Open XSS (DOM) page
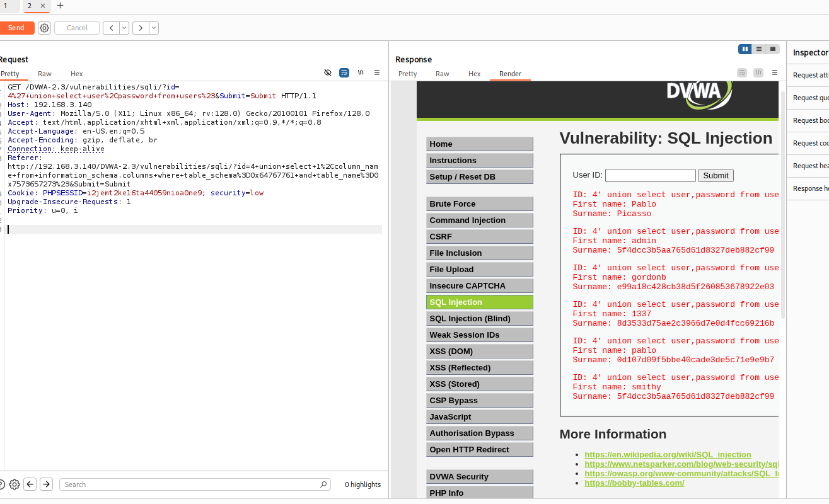 pos(480,351)
